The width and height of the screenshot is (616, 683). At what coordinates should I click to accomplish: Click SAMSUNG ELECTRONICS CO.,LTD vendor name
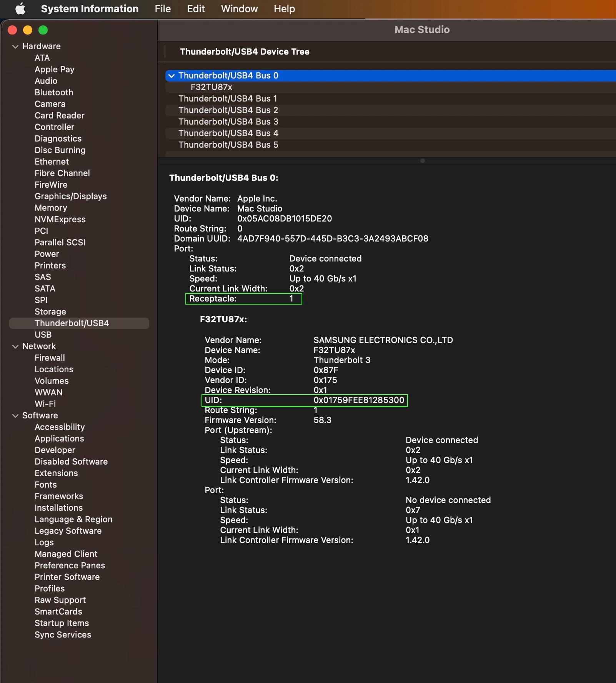383,340
